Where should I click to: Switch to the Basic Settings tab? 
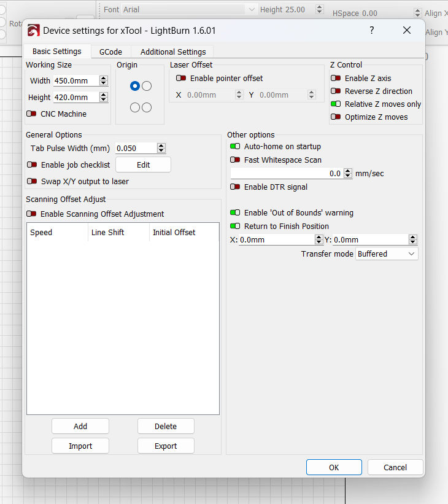click(x=57, y=52)
